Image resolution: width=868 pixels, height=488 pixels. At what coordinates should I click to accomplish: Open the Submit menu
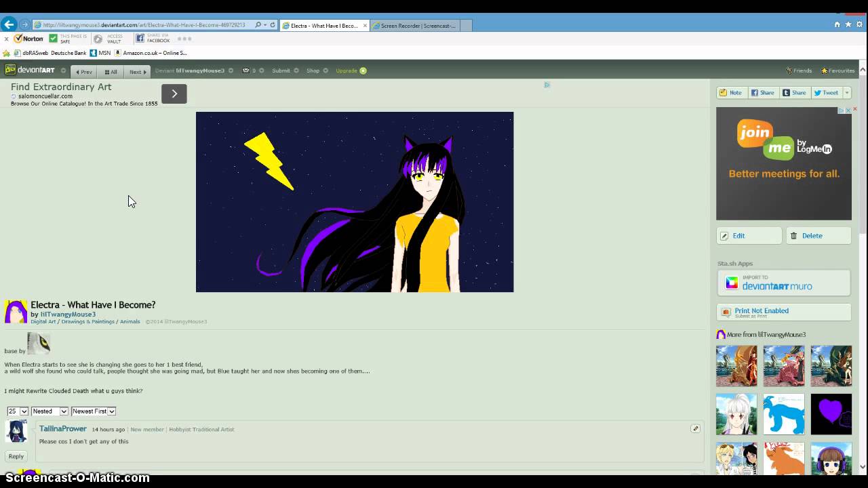(281, 70)
